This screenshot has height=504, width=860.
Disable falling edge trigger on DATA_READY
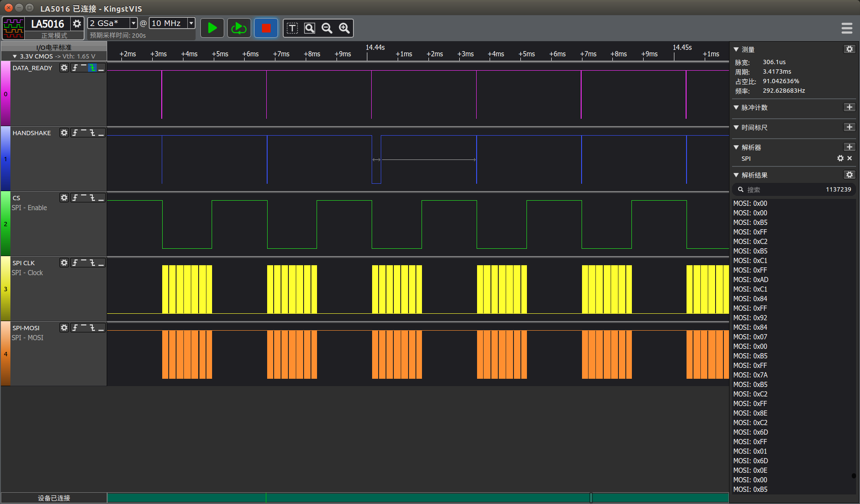coord(92,68)
